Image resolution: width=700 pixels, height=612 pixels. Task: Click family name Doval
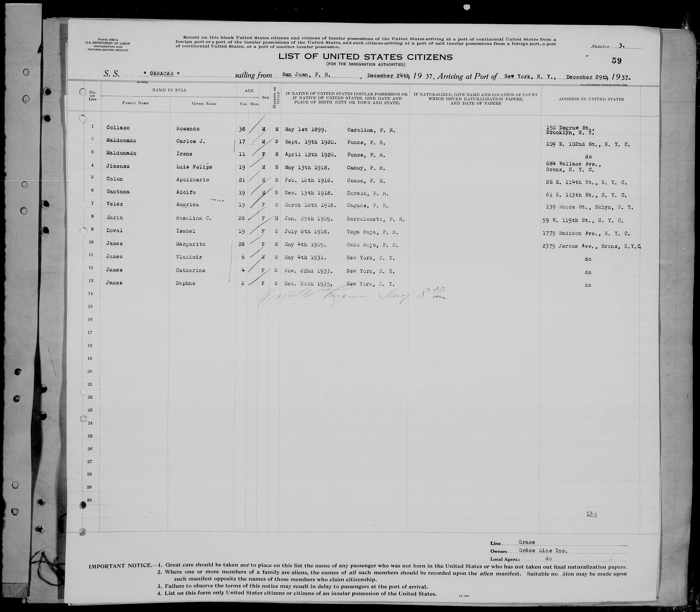(114, 231)
